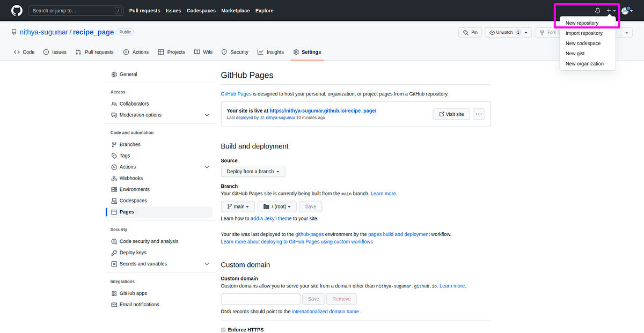Viewport: 644px width, 333px height.
Task: Click the Visit site button
Action: click(451, 114)
